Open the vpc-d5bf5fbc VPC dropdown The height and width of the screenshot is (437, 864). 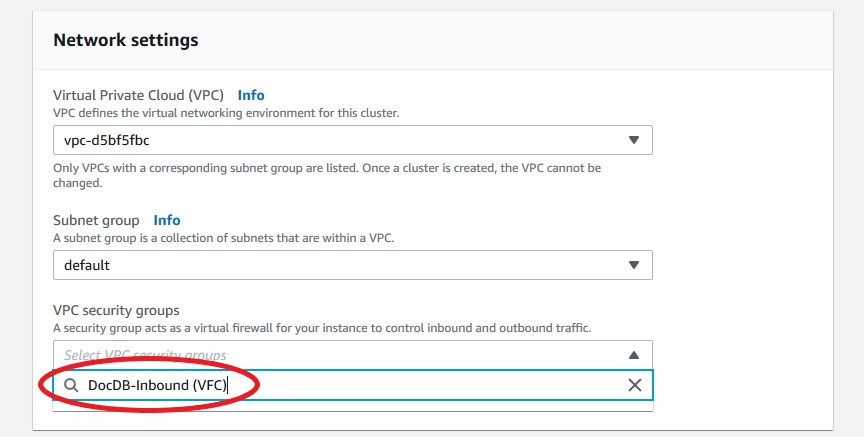[340, 140]
